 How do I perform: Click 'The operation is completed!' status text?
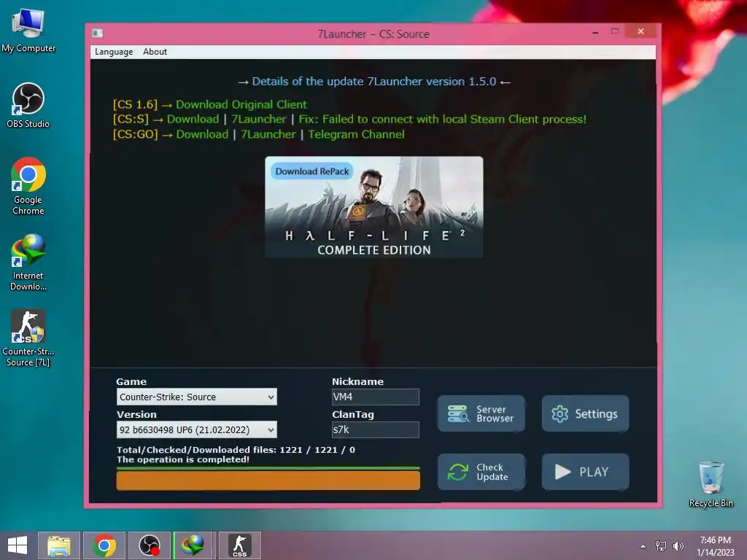click(183, 459)
